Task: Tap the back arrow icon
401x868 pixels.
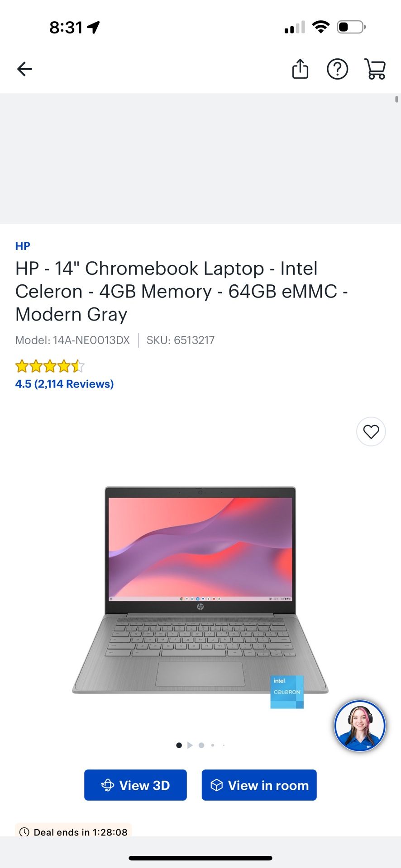Action: [x=24, y=69]
